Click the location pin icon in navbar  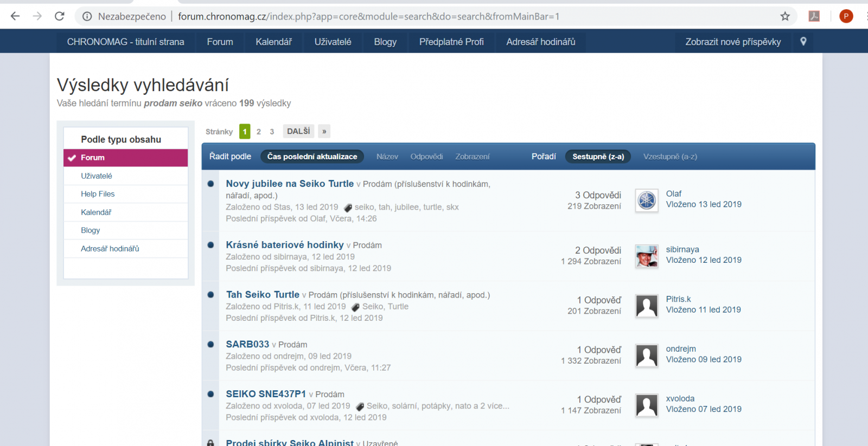point(803,41)
